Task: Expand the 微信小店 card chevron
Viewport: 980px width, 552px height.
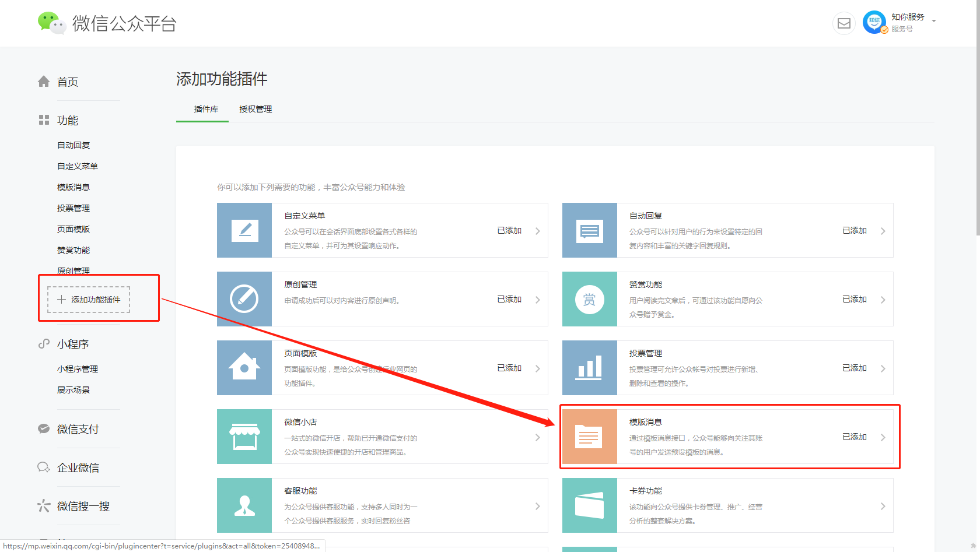Action: pos(537,437)
